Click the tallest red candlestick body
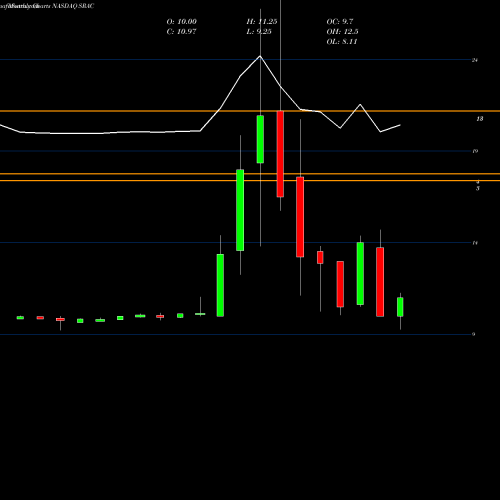The width and height of the screenshot is (500, 500). click(x=280, y=154)
